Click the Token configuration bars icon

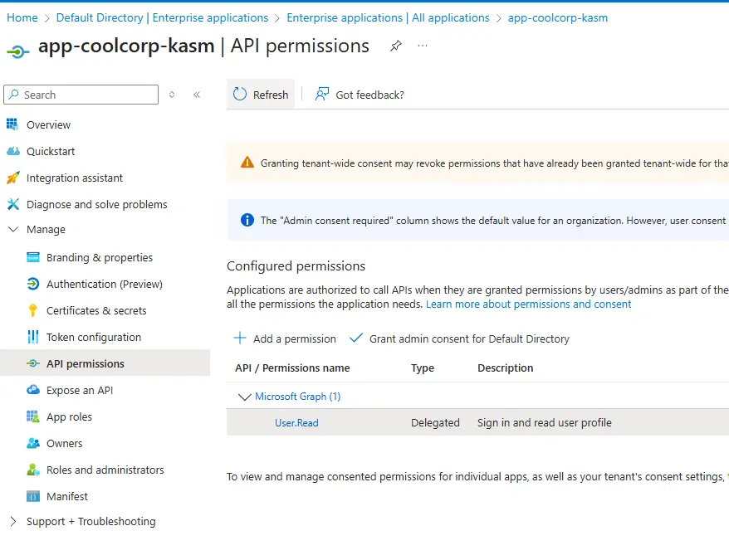33,337
